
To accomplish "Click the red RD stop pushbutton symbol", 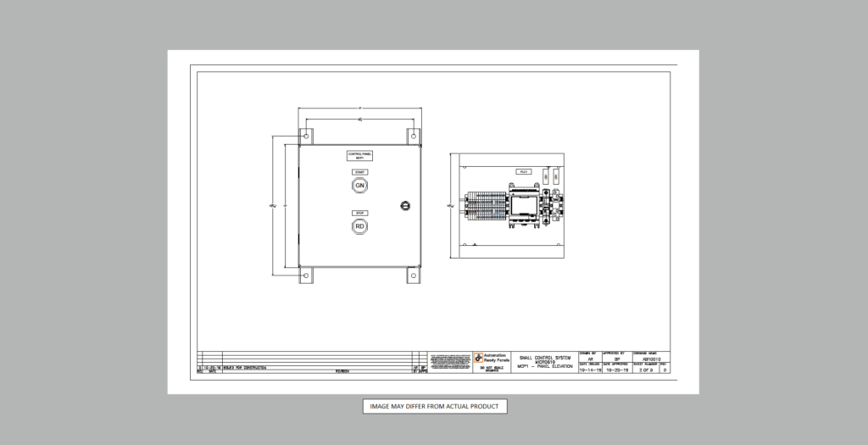I will click(x=359, y=226).
